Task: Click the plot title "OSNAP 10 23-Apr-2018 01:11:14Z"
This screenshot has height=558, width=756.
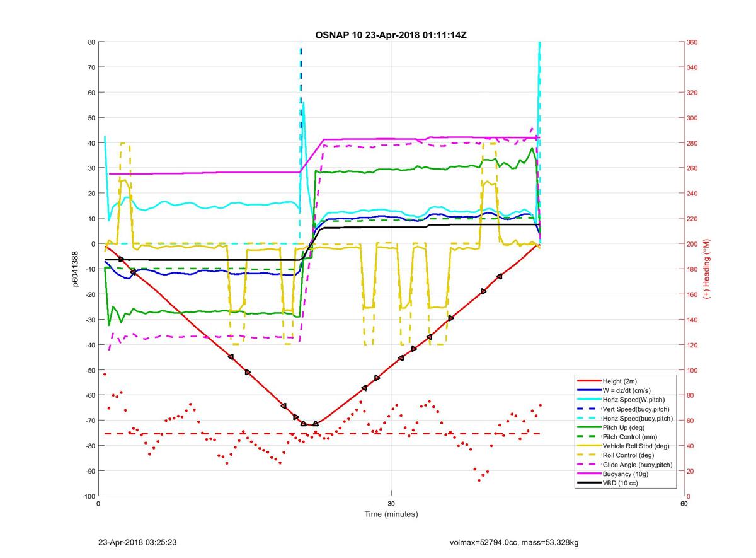Action: click(391, 35)
